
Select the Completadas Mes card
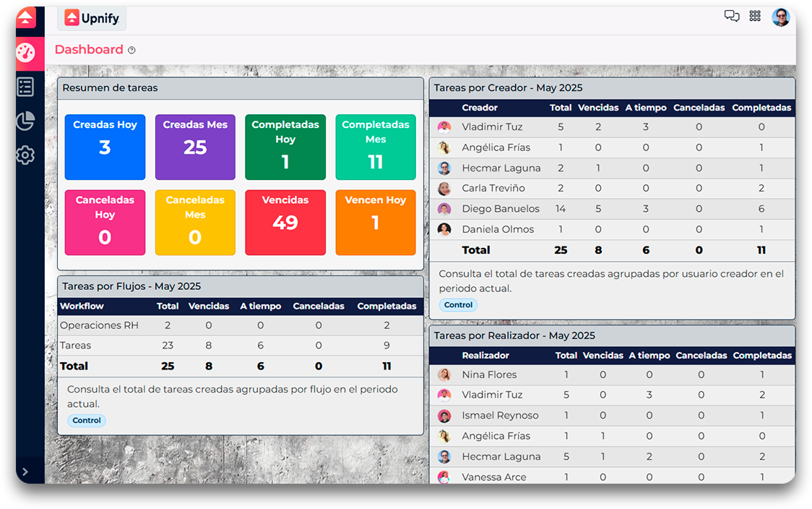coord(375,147)
